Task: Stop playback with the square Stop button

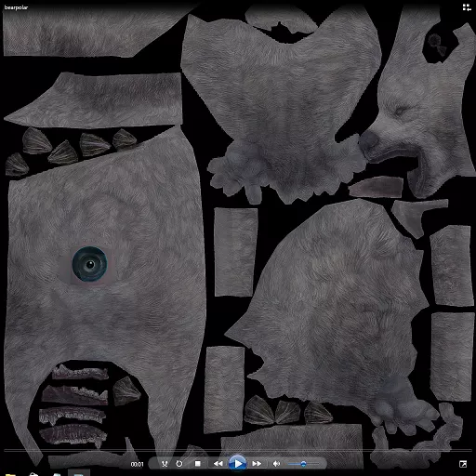Action: (198, 464)
